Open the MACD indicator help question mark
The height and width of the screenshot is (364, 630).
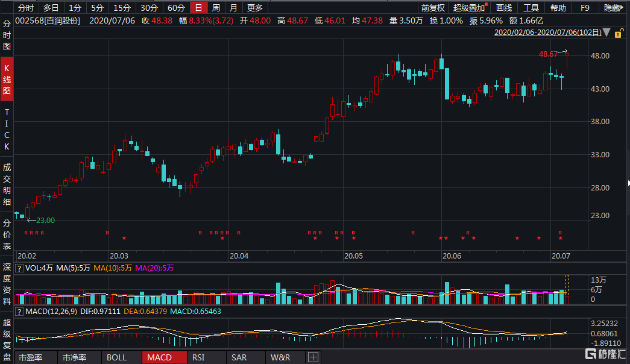tap(19, 312)
